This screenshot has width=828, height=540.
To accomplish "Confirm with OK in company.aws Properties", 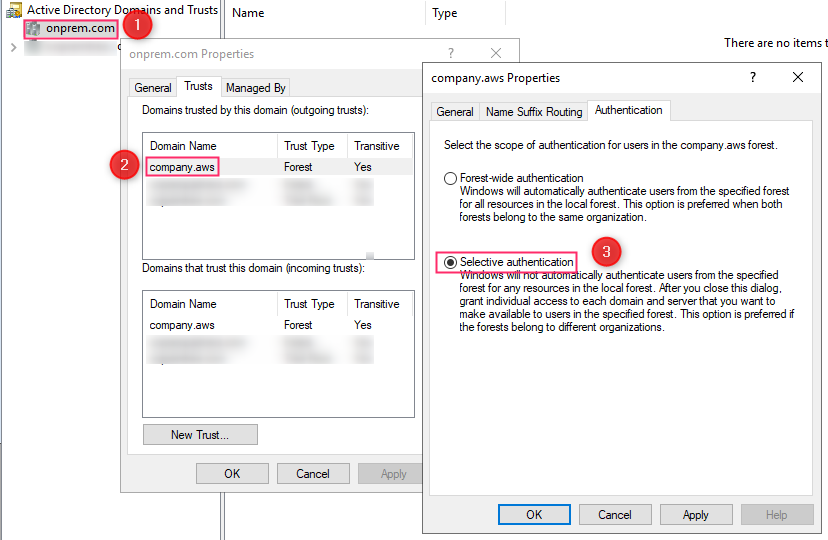I will [x=534, y=515].
